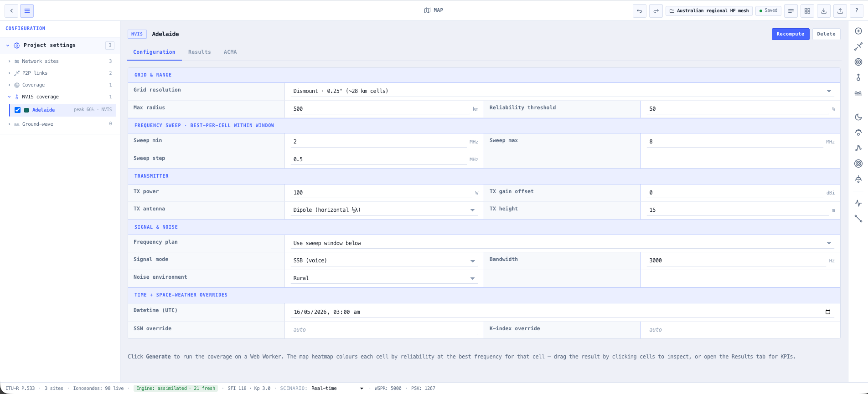Screen dimensions: 868x394
Task: Open the TX antenna dropdown
Action: pos(384,210)
